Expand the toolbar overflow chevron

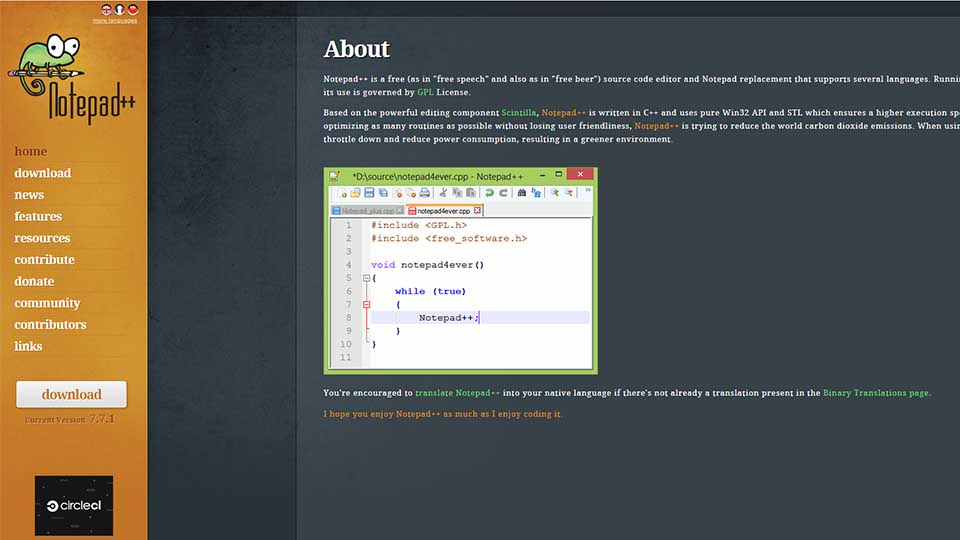click(x=588, y=190)
